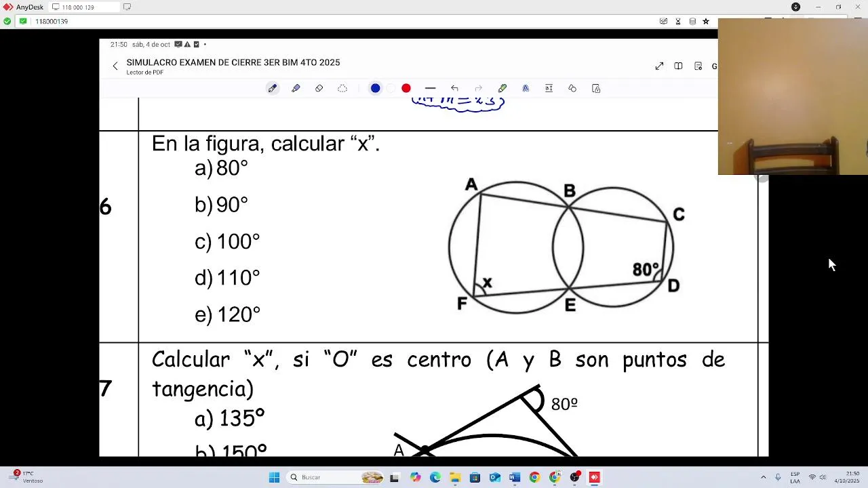Toggle the canvas lock icon
The width and height of the screenshot is (868, 488).
pyautogui.click(x=596, y=88)
